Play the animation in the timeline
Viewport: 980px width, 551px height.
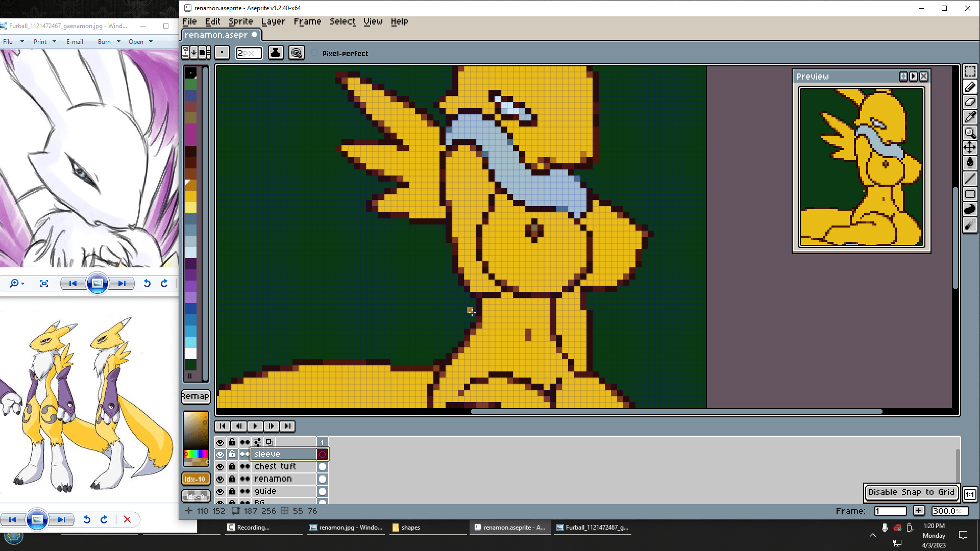(255, 426)
